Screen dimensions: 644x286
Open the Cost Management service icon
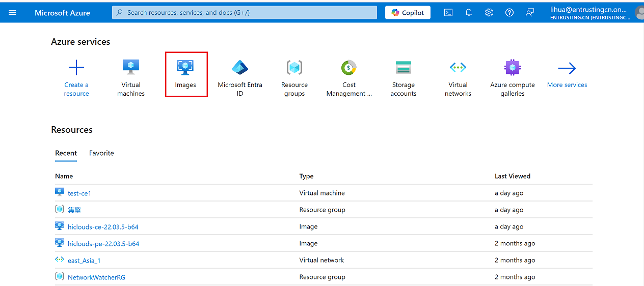coord(349,67)
